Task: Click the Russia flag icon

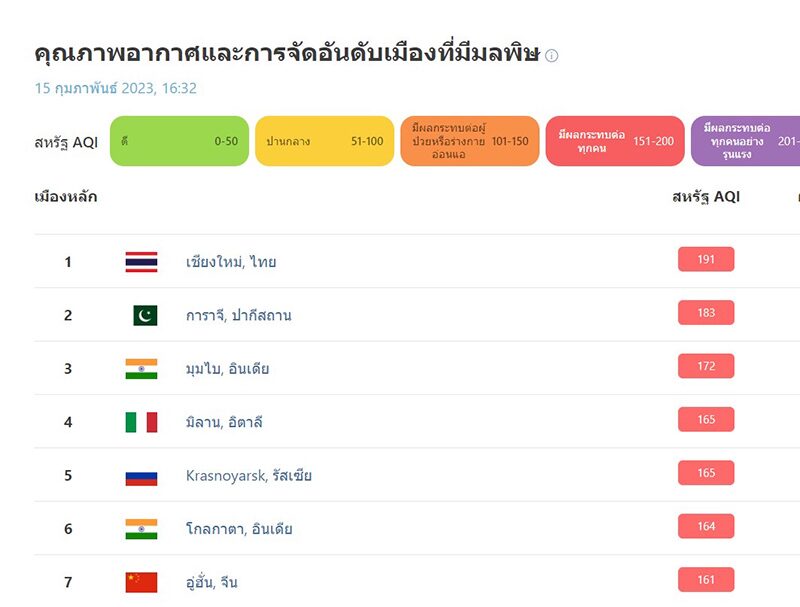Action: (x=141, y=478)
